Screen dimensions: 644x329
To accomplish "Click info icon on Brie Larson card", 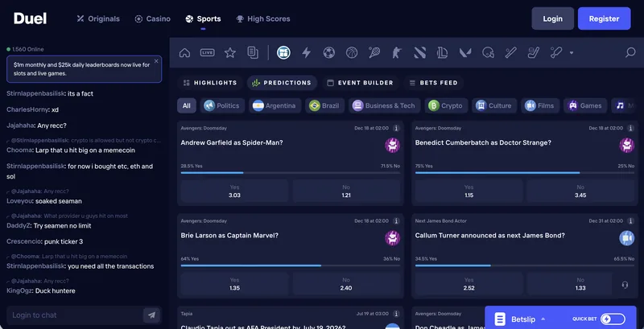I will point(396,220).
